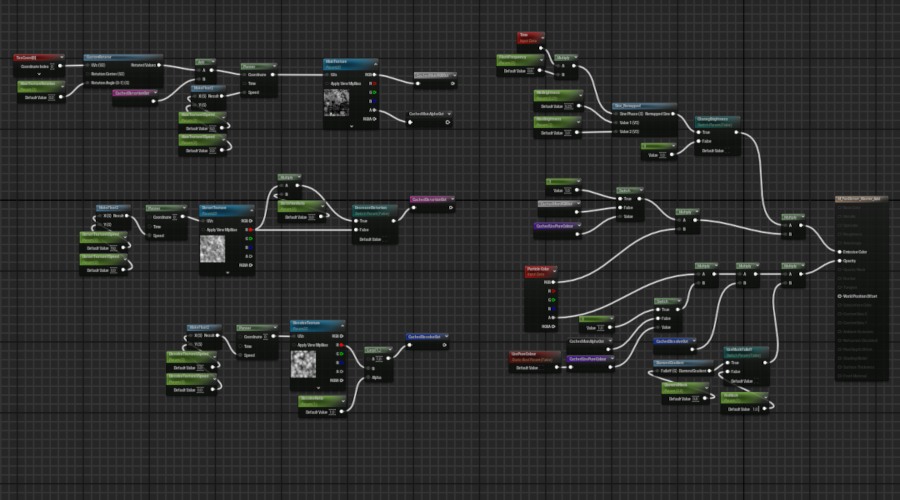The height and width of the screenshot is (500, 900).
Task: Click the A alpha pin of Particle Color
Action: click(x=553, y=317)
